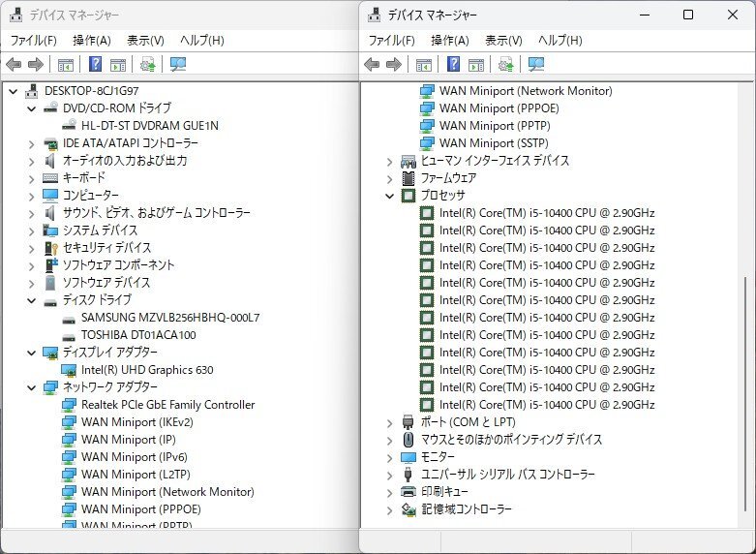The image size is (756, 554).
Task: Select WAN Miniport (IP) entry
Action: (128, 440)
